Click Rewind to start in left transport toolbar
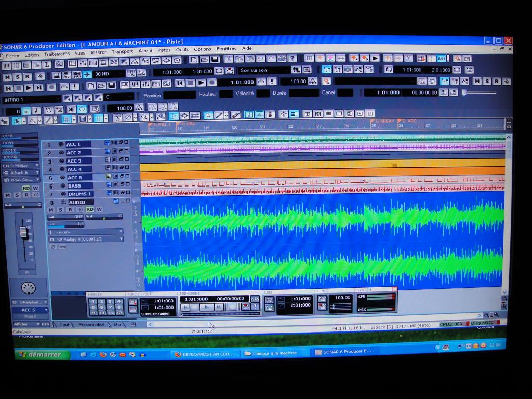Screen dimensions: 532x399 8,88
